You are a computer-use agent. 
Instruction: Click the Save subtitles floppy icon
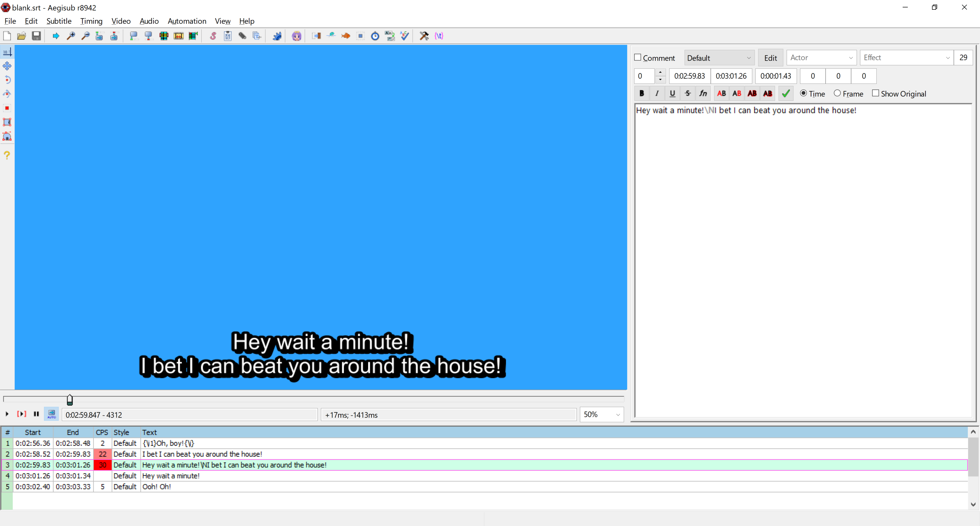pos(36,36)
